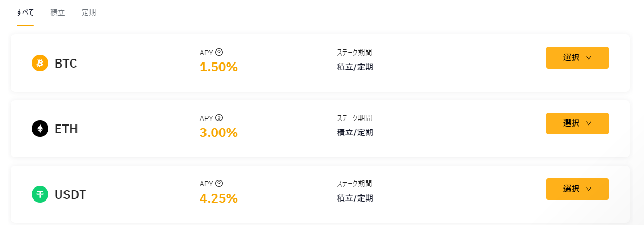Viewport: 644px width, 225px height.
Task: Click APY help icon in ETH row
Action: tap(219, 118)
